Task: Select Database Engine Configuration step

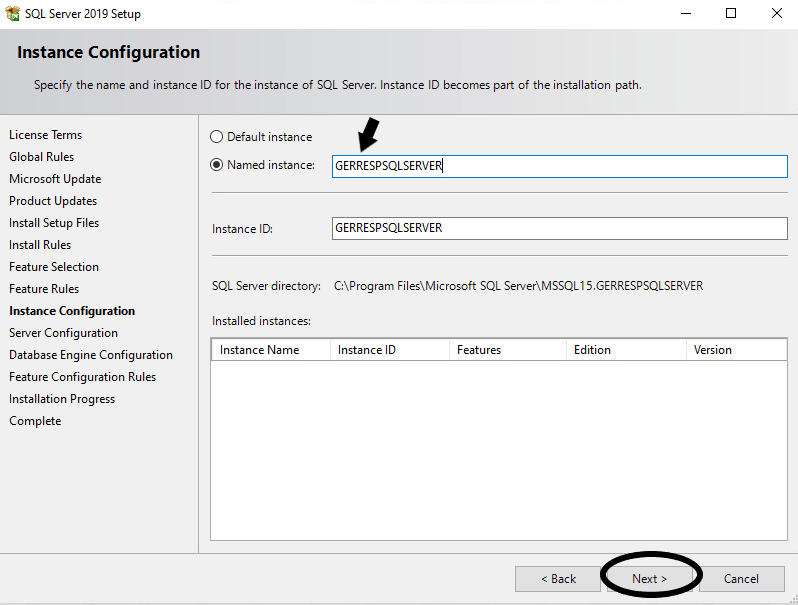Action: click(91, 355)
